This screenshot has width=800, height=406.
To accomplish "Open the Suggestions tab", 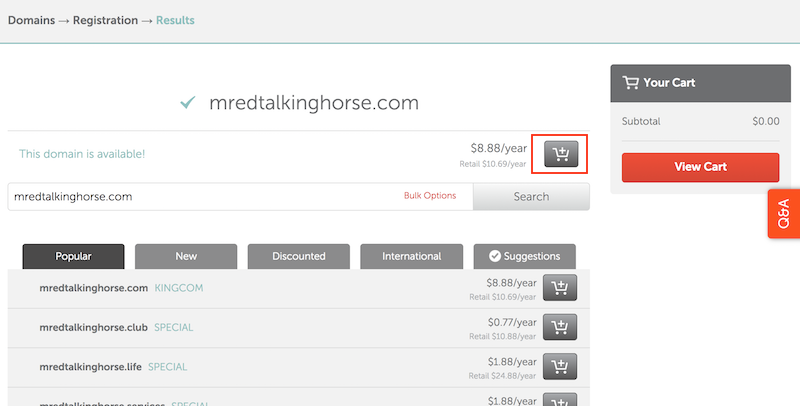I will [x=524, y=256].
